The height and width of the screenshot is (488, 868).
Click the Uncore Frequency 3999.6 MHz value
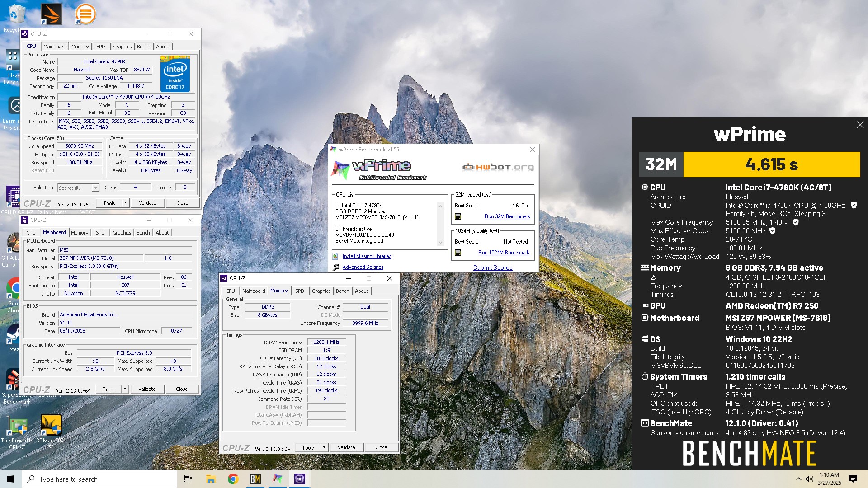tap(365, 324)
